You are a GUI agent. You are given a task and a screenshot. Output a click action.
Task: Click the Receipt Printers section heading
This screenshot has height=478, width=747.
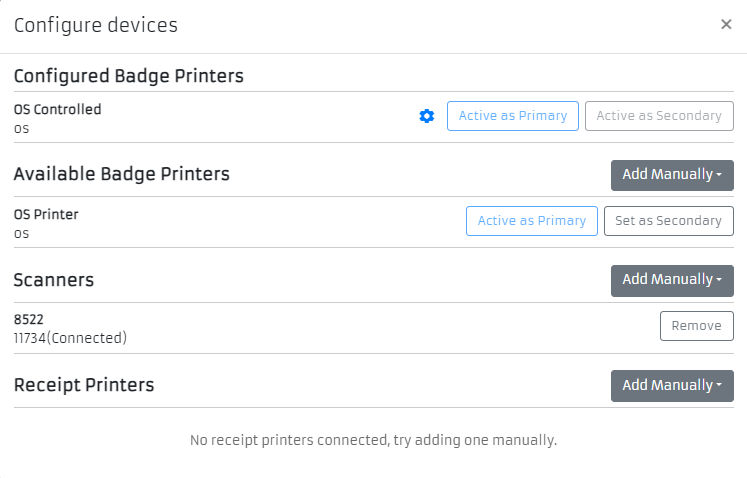pos(84,385)
